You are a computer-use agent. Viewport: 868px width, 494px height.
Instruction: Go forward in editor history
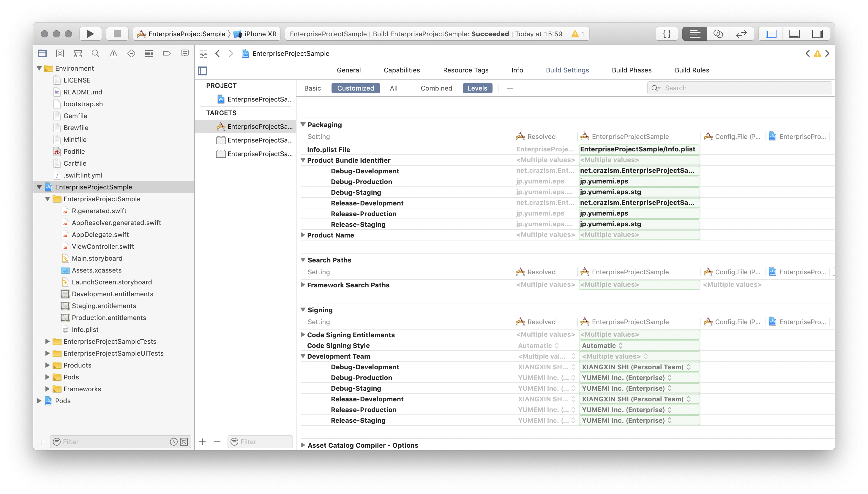[x=231, y=53]
